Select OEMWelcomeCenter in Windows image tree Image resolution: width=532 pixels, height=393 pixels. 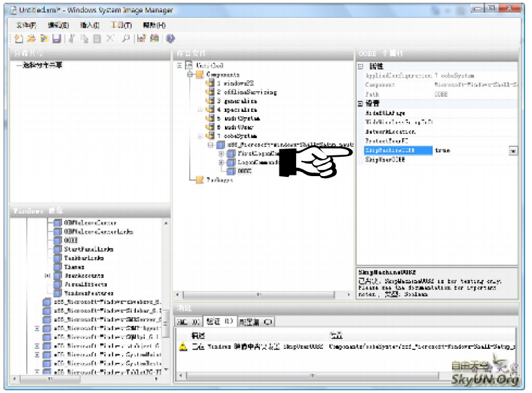coord(90,223)
